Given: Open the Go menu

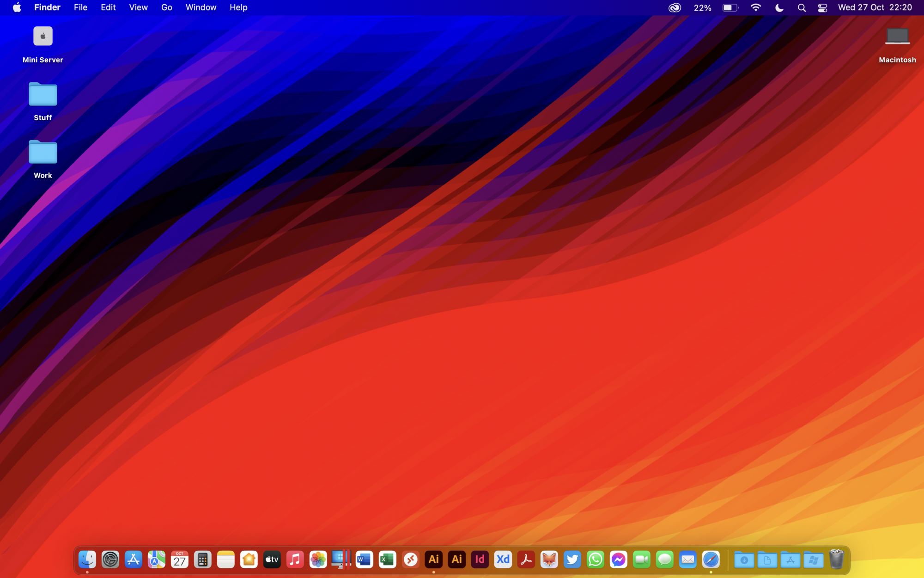Looking at the screenshot, I should [x=166, y=7].
